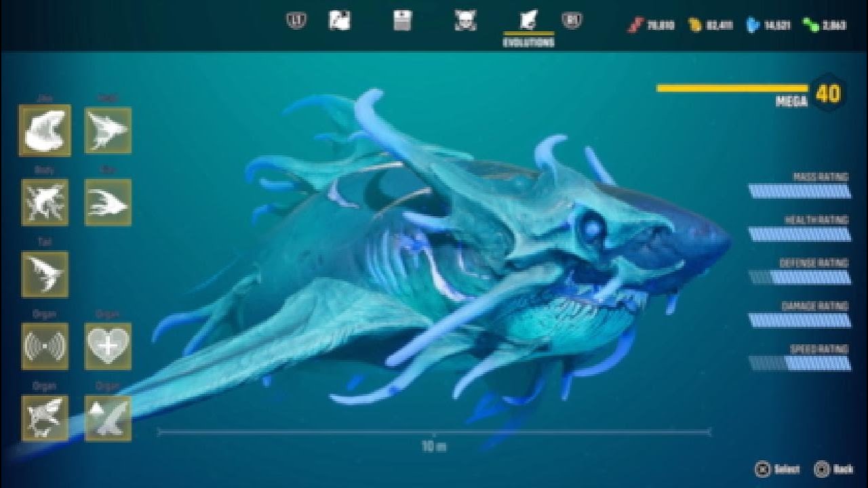Select the Jaw evolution slot
This screenshot has width=868, height=488.
(45, 130)
